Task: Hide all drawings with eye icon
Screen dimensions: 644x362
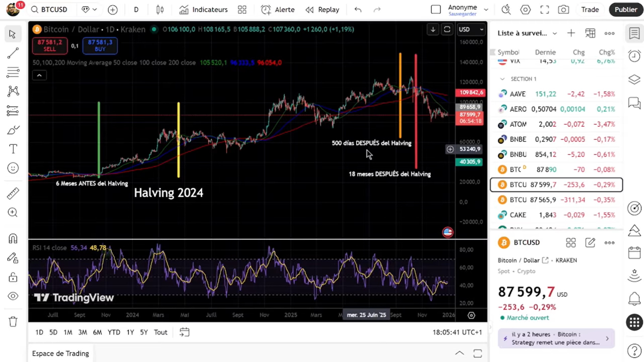Action: [13, 296]
